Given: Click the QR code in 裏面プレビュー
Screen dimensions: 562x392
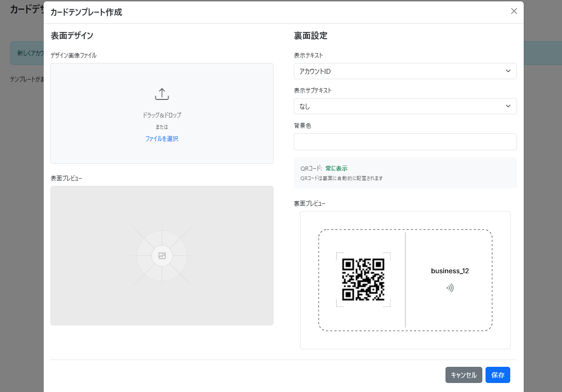Looking at the screenshot, I should coord(363,279).
